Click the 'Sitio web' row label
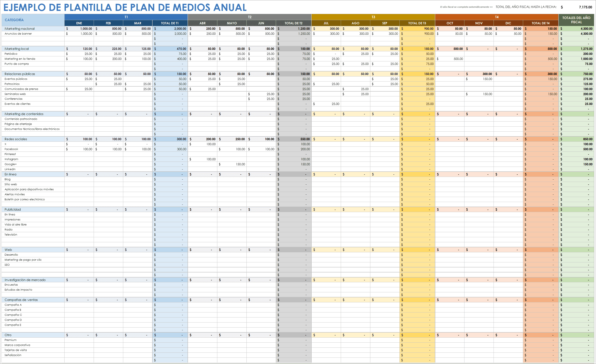 [x=11, y=184]
